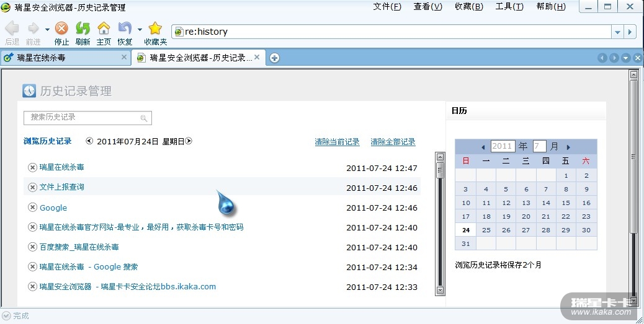
Task: Select day 1 in the calendar
Action: (566, 176)
